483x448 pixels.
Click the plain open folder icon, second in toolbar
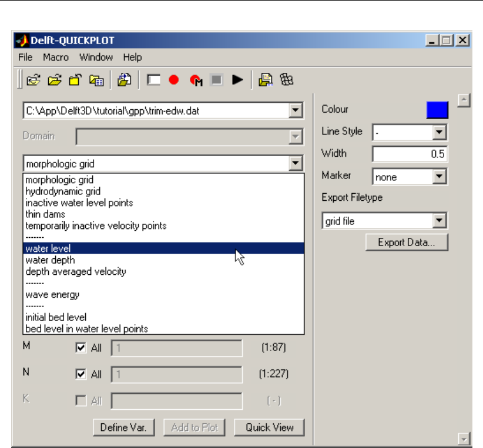pyautogui.click(x=55, y=80)
